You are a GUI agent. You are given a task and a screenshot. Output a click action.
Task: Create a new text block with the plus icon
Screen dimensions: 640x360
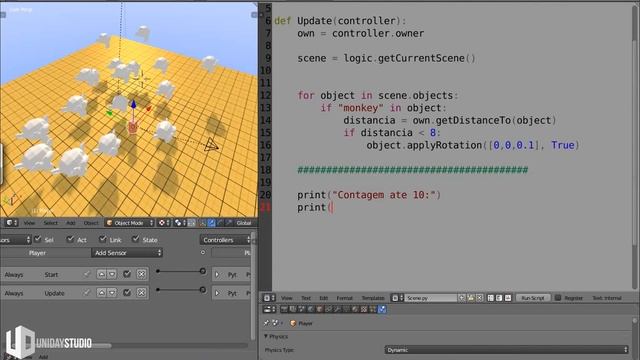(x=461, y=298)
